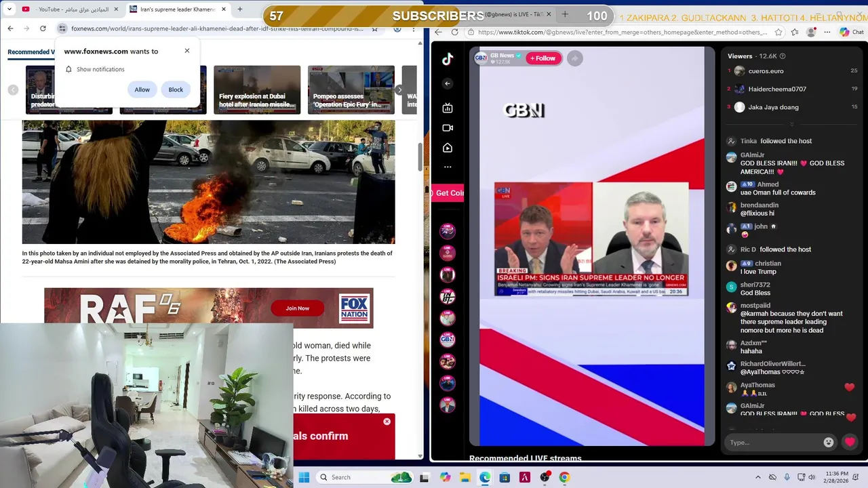Go back in the TikTok browser window

pyautogui.click(x=438, y=32)
